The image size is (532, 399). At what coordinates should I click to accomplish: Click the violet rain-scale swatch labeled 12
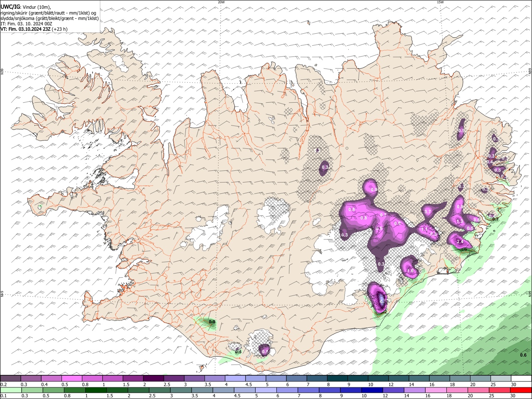393,390
